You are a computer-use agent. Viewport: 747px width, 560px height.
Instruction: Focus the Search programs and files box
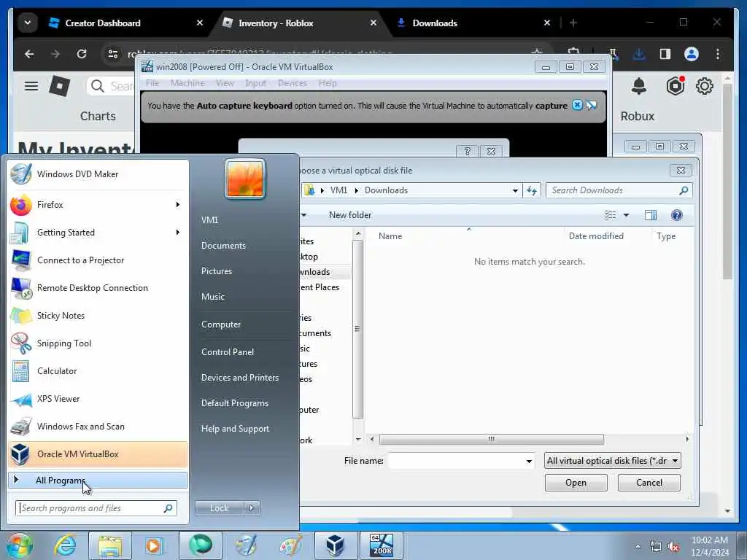[96, 508]
